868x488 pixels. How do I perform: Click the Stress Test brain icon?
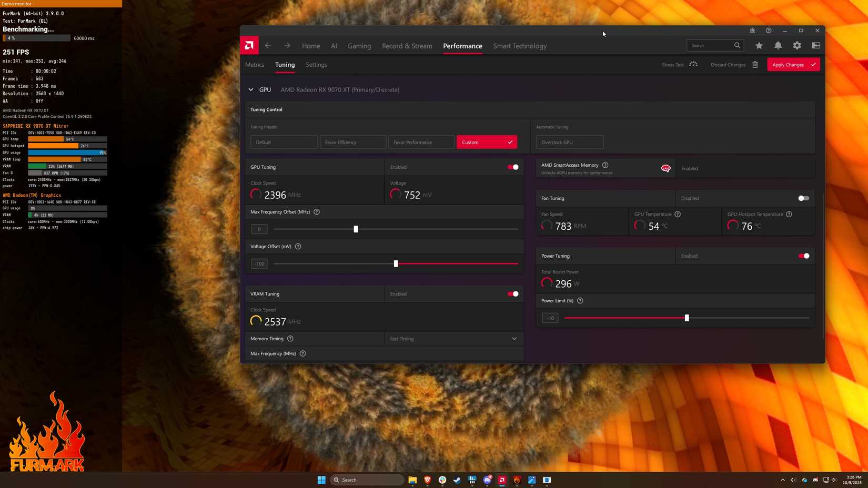693,64
